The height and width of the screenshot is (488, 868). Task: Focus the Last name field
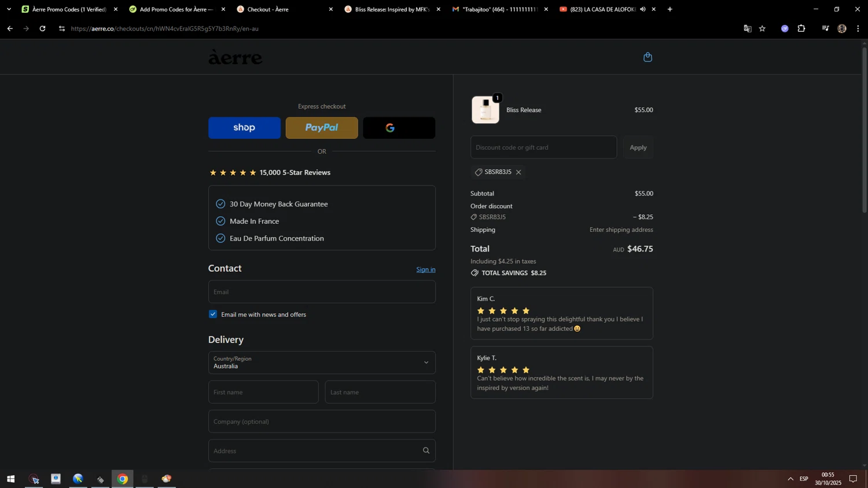coord(380,392)
